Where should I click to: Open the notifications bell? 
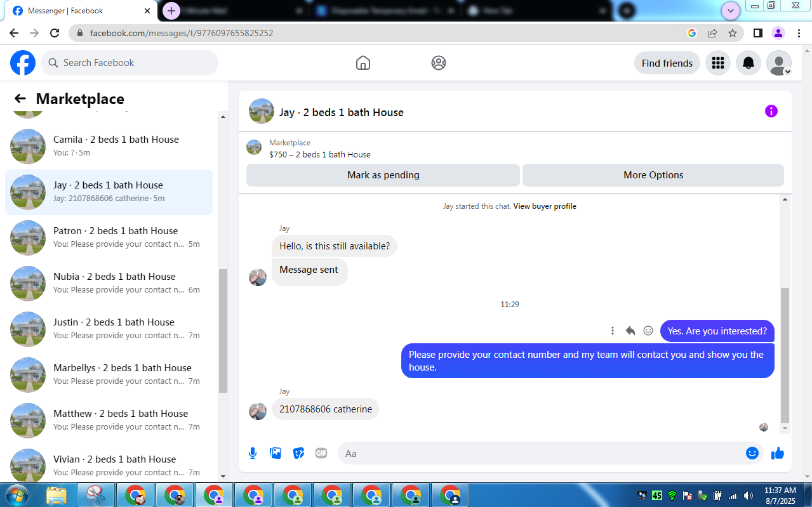(749, 63)
